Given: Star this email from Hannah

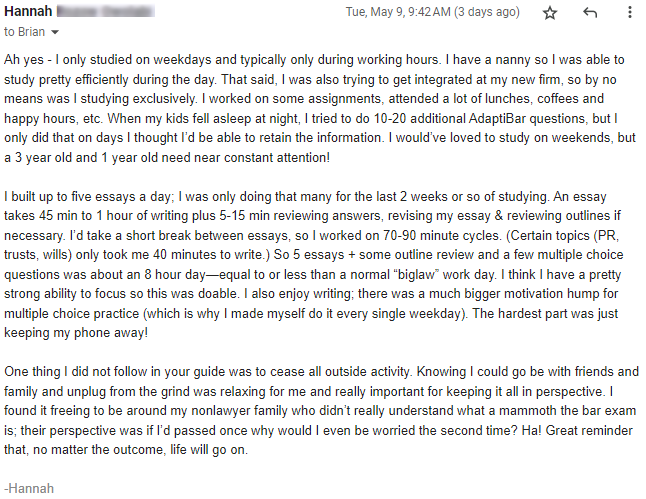Looking at the screenshot, I should [x=550, y=13].
